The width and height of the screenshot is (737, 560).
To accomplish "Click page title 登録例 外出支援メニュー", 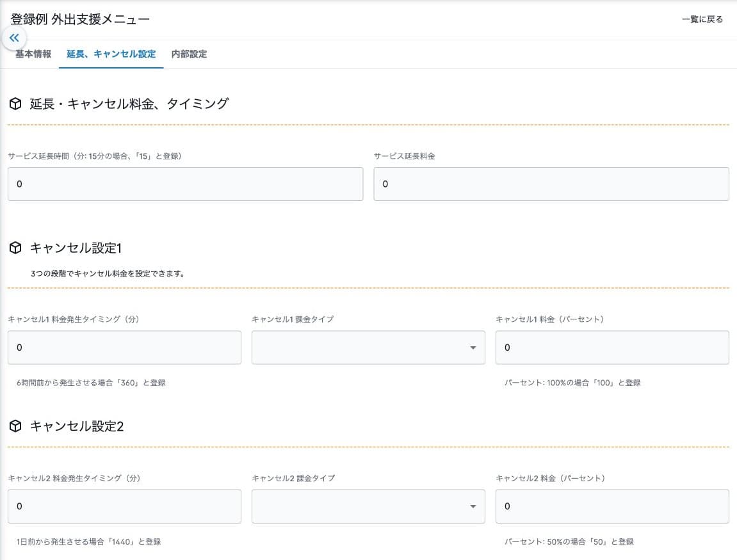I will coord(80,19).
